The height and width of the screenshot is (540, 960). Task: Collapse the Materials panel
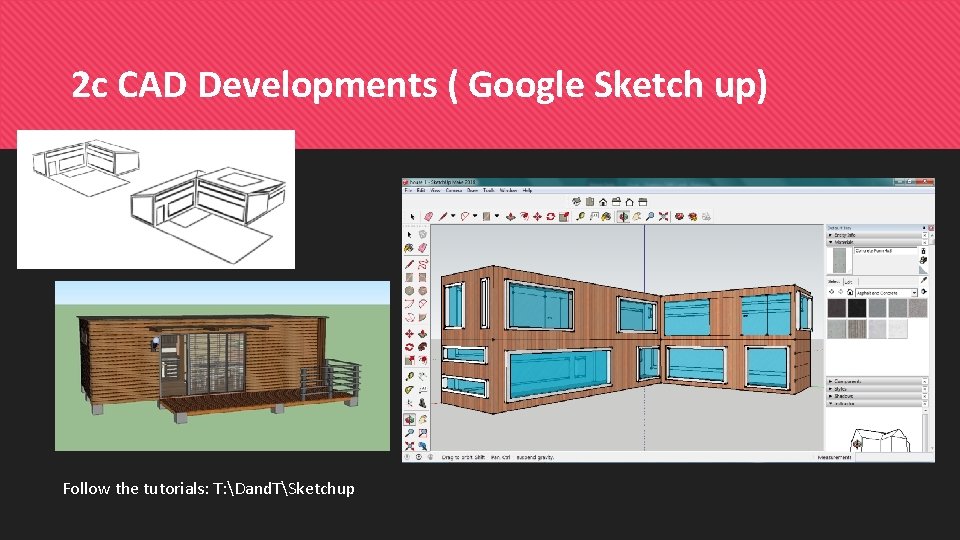(x=876, y=242)
